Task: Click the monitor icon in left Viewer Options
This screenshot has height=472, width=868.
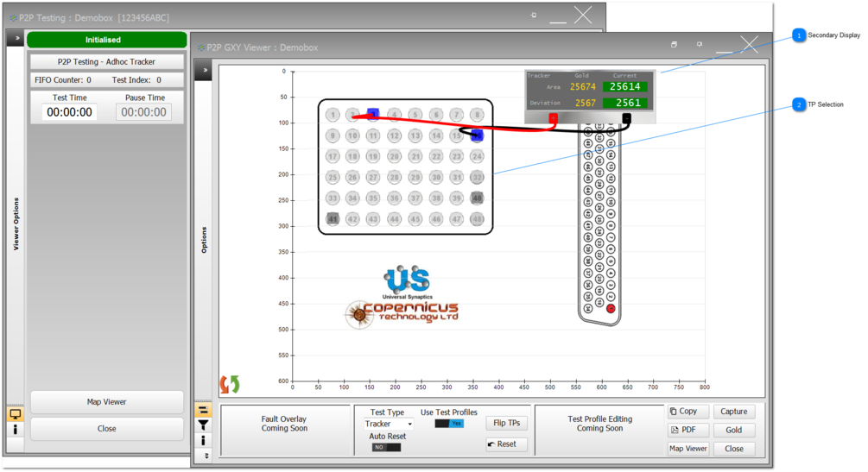Action: coord(15,414)
